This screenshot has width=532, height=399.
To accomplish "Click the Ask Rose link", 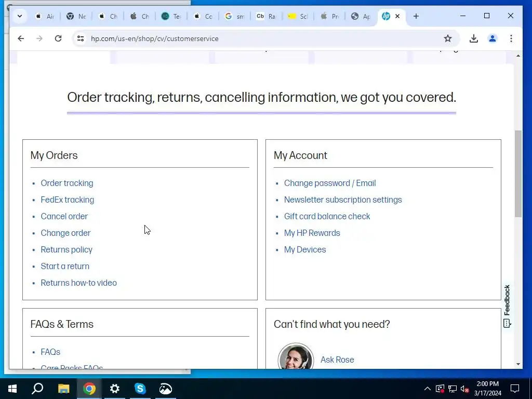I will pyautogui.click(x=337, y=360).
